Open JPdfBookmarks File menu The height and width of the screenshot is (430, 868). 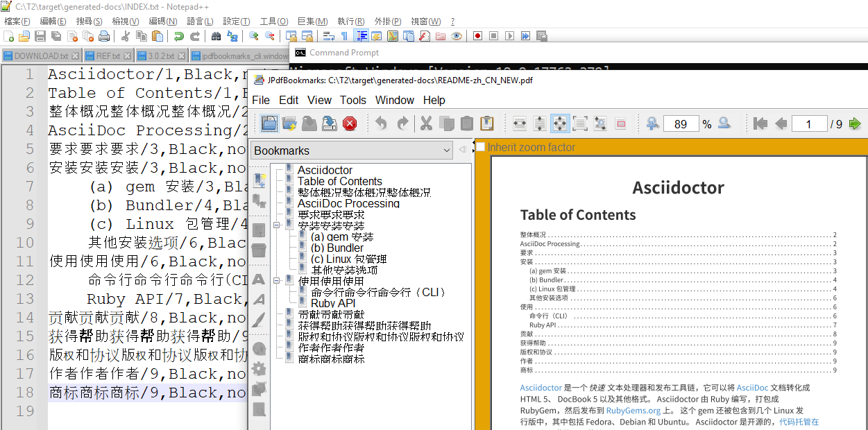pos(261,100)
